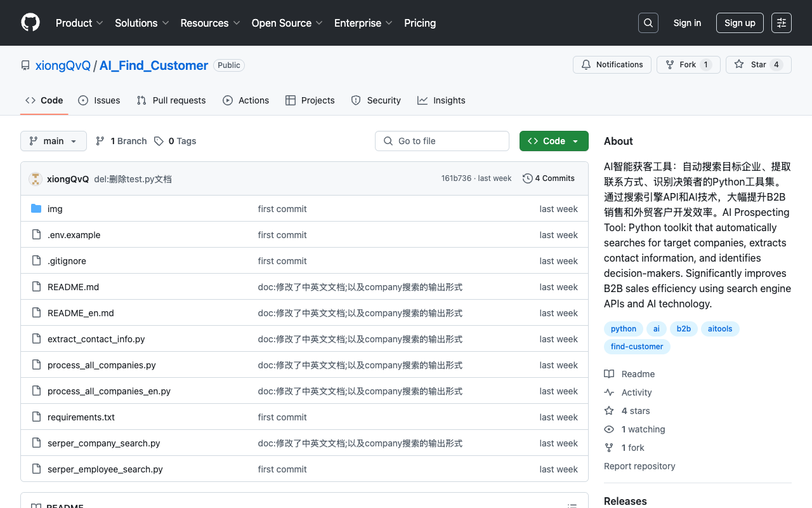This screenshot has width=812, height=508.
Task: Fork this repository
Action: (688, 65)
